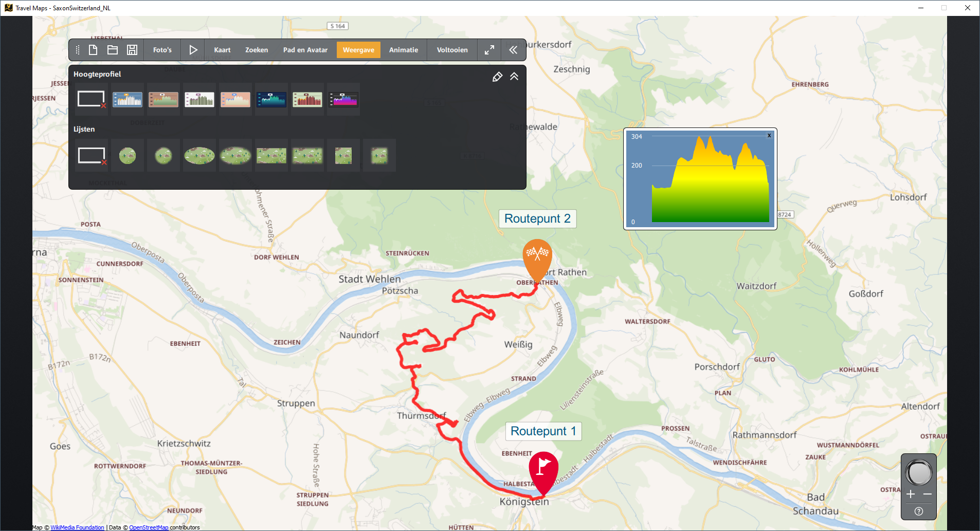Click the Voltooien button
This screenshot has width=980, height=531.
tap(452, 50)
